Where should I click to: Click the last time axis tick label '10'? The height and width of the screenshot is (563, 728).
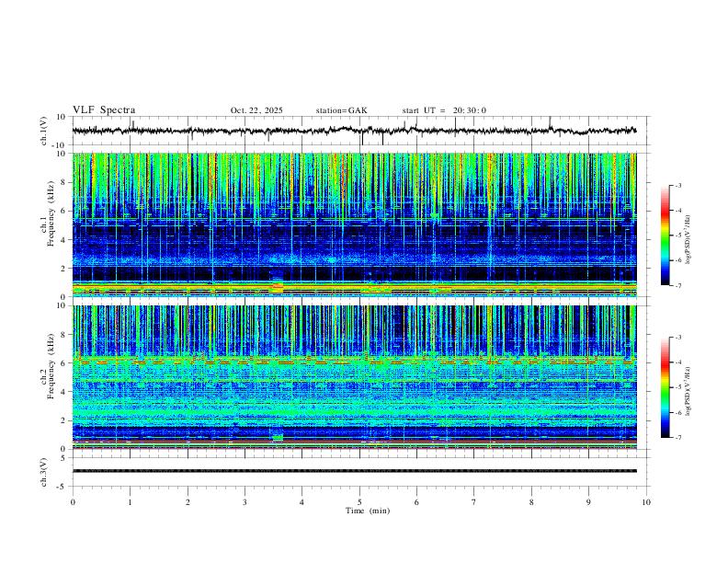pyautogui.click(x=646, y=502)
